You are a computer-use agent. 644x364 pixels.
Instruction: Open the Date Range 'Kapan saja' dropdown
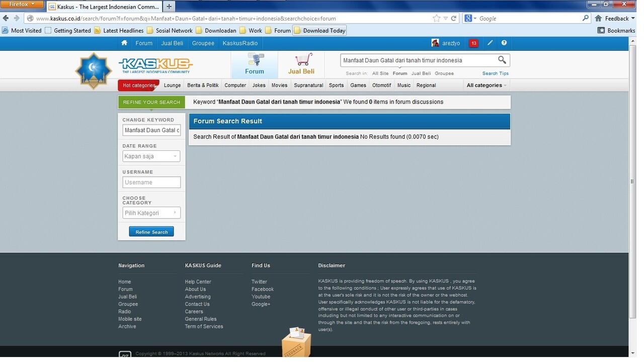pyautogui.click(x=151, y=156)
